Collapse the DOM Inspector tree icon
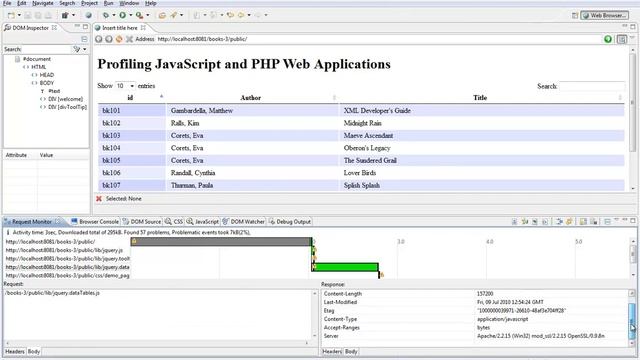 [x=84, y=39]
